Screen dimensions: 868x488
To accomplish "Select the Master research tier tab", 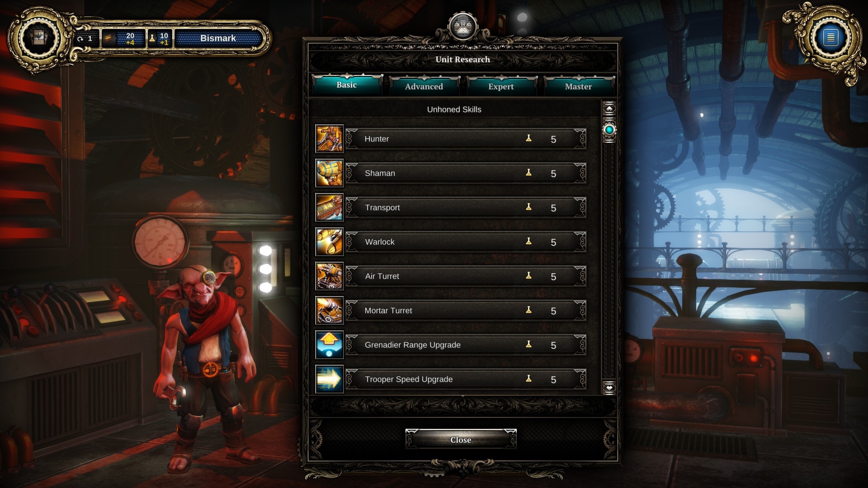I will pos(578,86).
